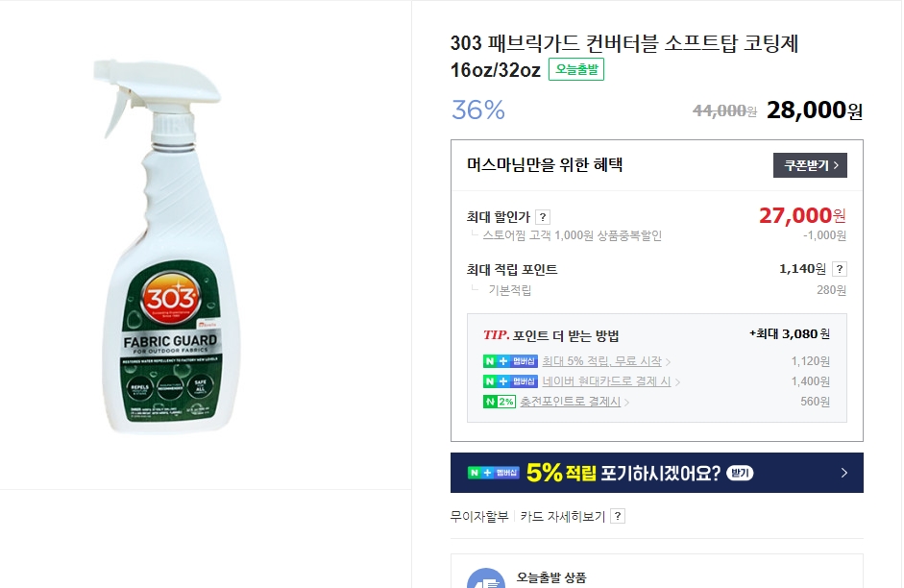The image size is (904, 588).
Task: Click the 무이자할부 link
Action: pos(479,516)
